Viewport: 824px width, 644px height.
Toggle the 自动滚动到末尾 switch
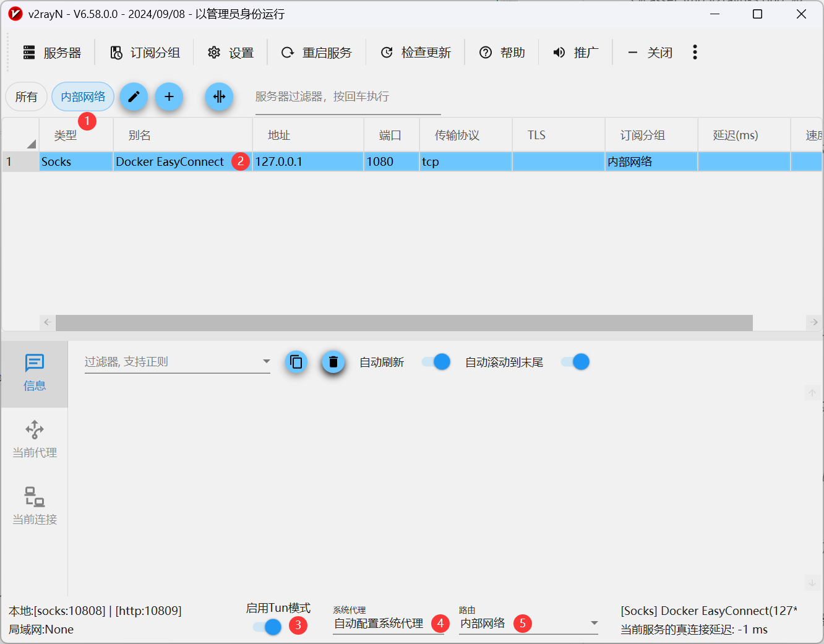(x=575, y=362)
